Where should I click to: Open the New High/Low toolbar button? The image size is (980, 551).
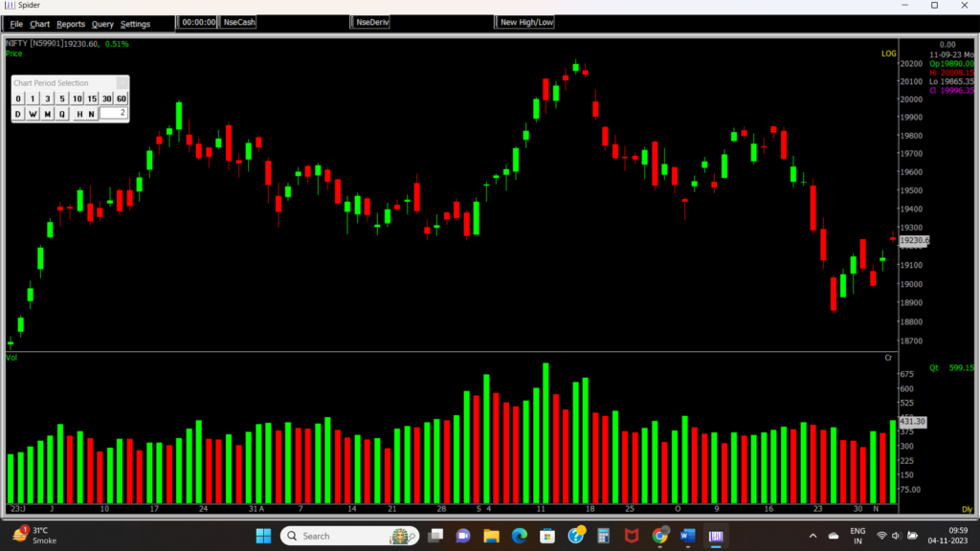pos(526,22)
